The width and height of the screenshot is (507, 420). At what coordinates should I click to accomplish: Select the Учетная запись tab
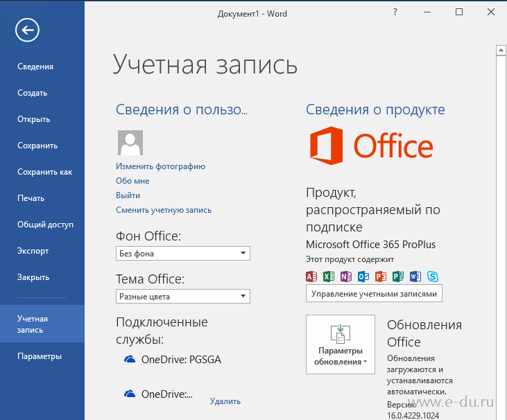pyautogui.click(x=42, y=324)
